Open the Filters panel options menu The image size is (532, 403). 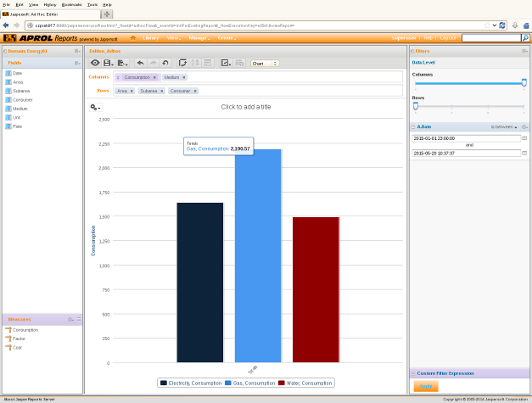[524, 51]
